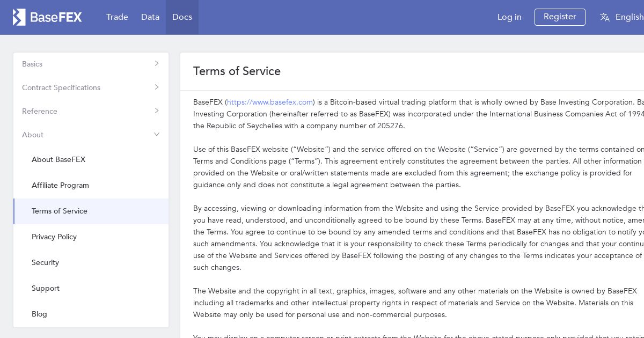
Task: Click the Reference sidebar heading
Action: click(x=40, y=111)
